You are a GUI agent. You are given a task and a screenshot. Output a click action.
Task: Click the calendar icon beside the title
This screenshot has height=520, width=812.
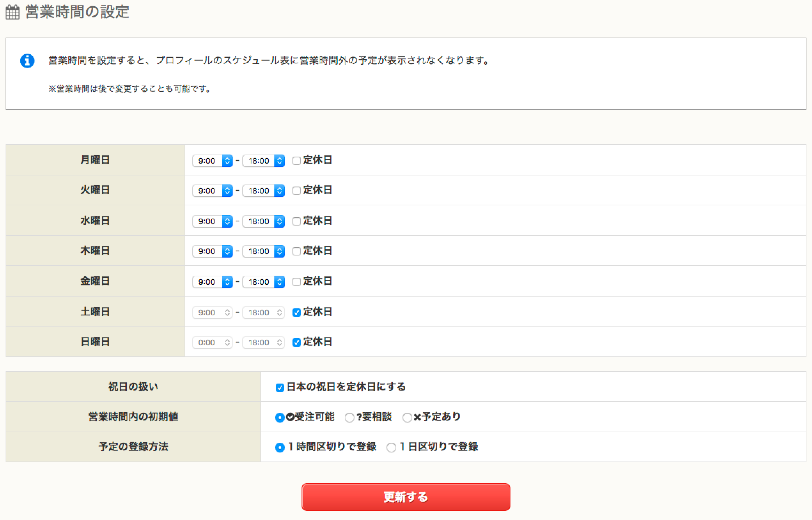13,13
